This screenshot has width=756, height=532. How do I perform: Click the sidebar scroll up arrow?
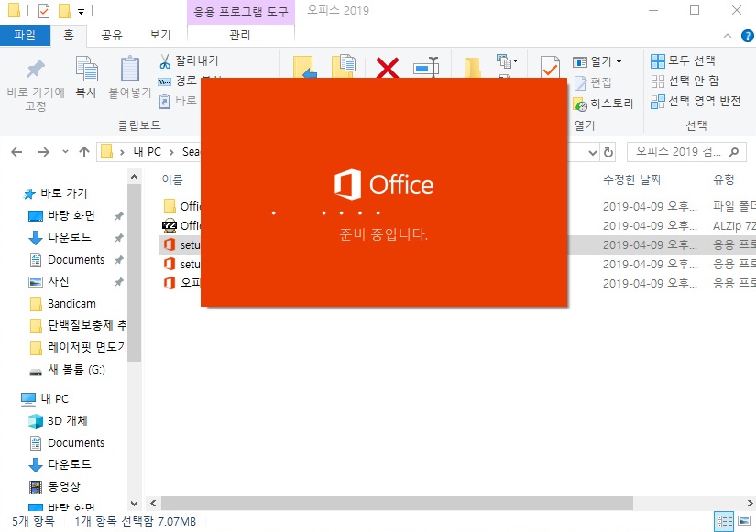point(135,177)
